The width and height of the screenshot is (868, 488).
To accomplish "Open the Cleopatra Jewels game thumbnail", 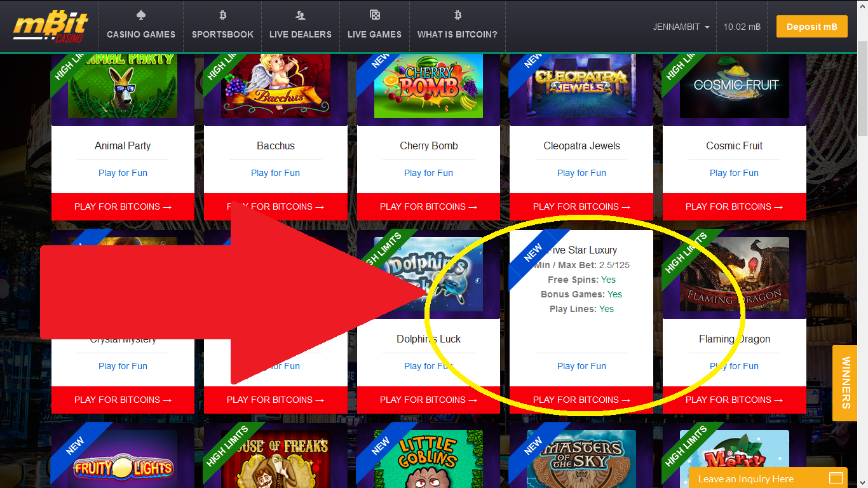I will point(581,86).
